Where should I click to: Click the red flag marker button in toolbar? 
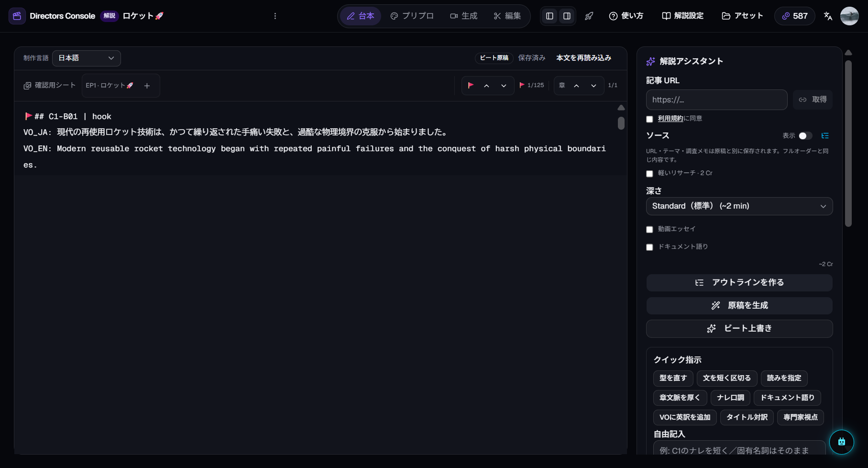471,85
